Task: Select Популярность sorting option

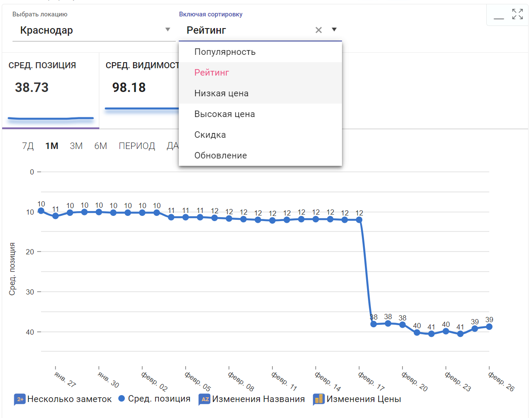Action: click(225, 52)
